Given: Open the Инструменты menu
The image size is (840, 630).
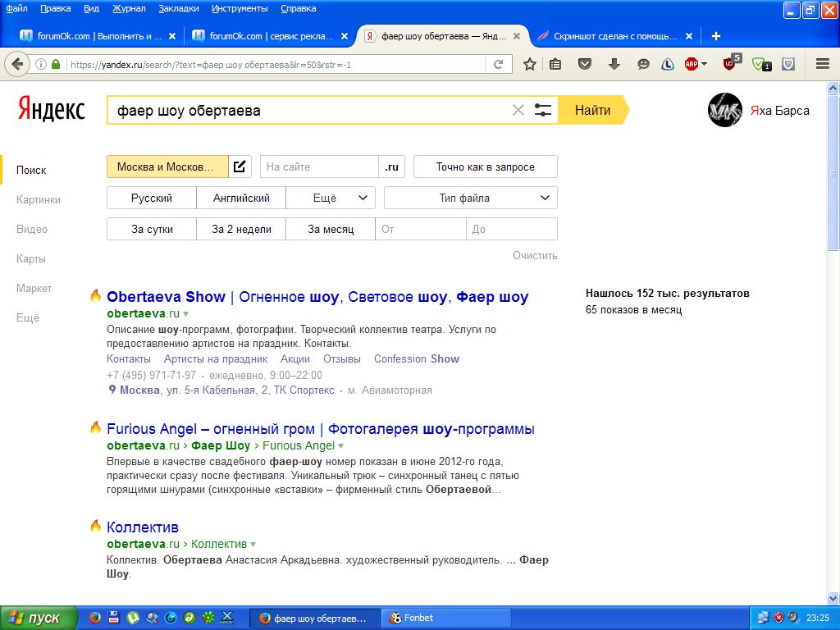Looking at the screenshot, I should [x=240, y=8].
